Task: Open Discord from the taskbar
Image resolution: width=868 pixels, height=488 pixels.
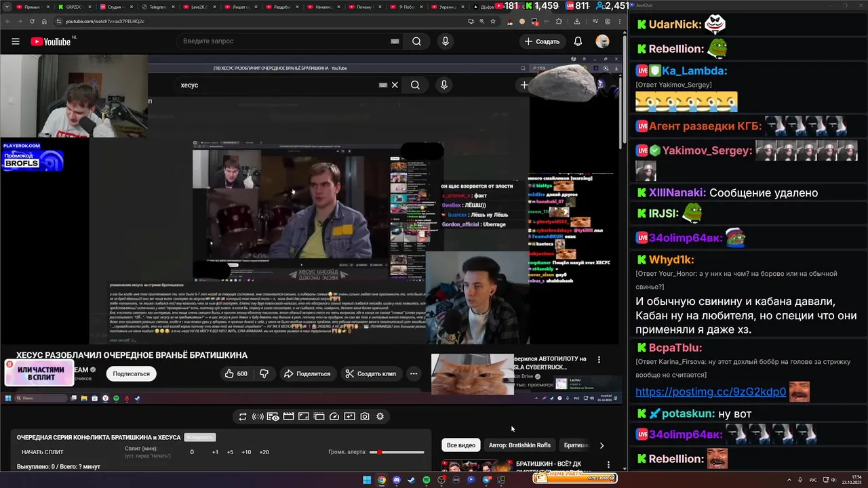Action: click(397, 480)
